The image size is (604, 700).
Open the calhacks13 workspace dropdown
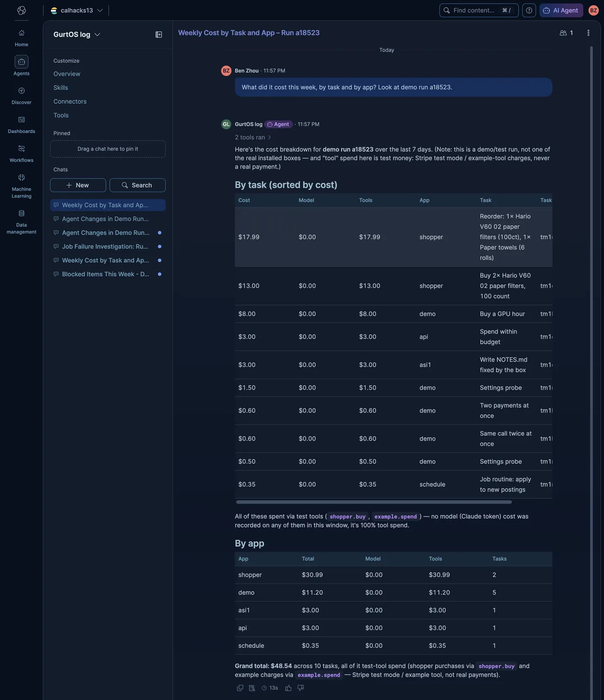coord(77,10)
